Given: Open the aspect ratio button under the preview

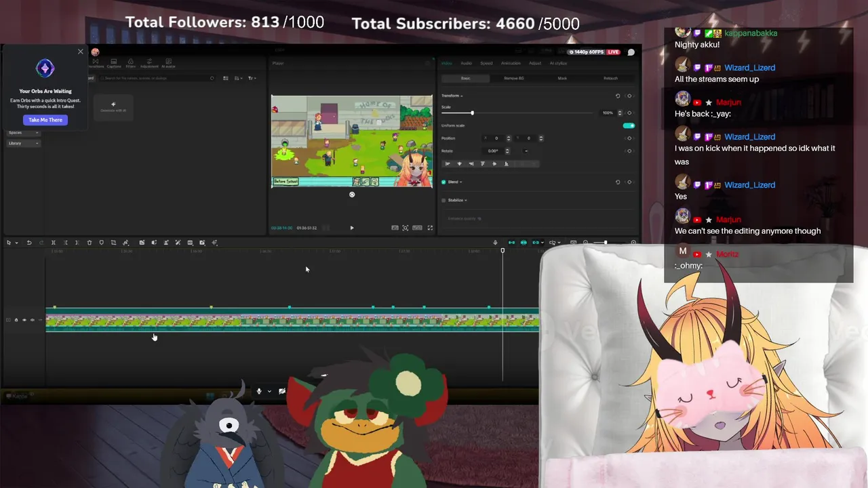Looking at the screenshot, I should [x=417, y=228].
